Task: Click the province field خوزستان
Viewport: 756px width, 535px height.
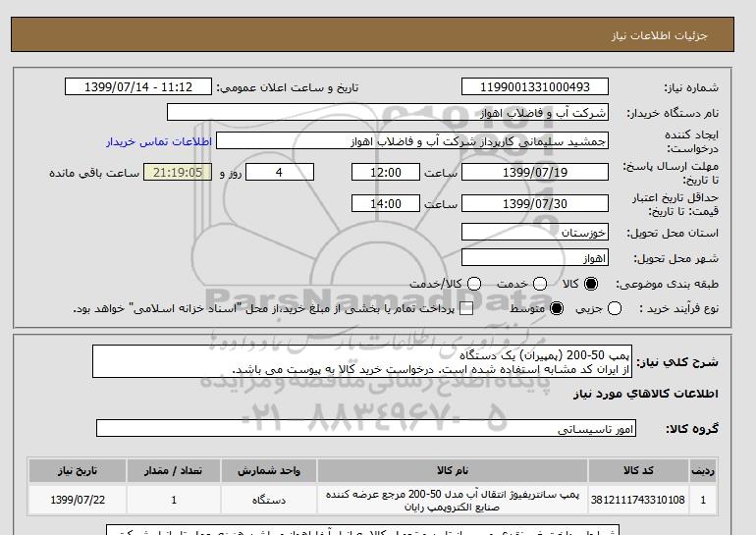Action: (535, 232)
